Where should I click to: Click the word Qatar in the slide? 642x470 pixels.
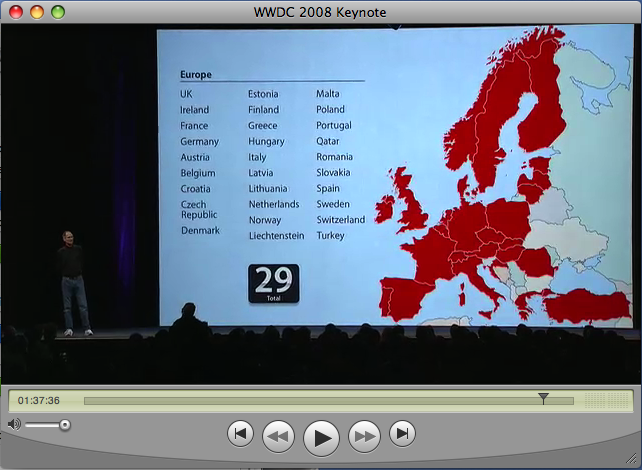pyautogui.click(x=328, y=141)
